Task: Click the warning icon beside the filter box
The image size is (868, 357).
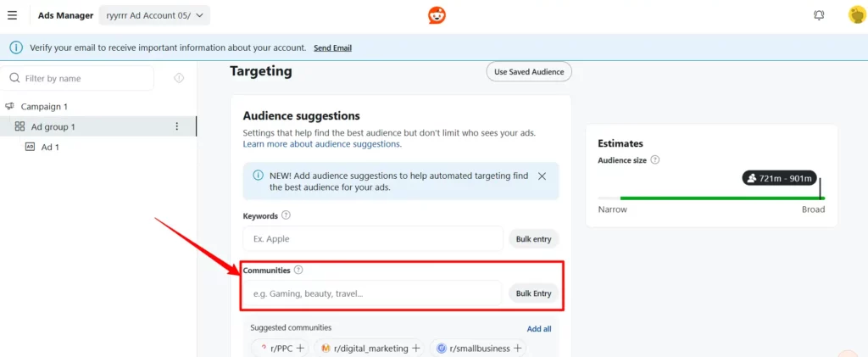Action: click(x=179, y=78)
